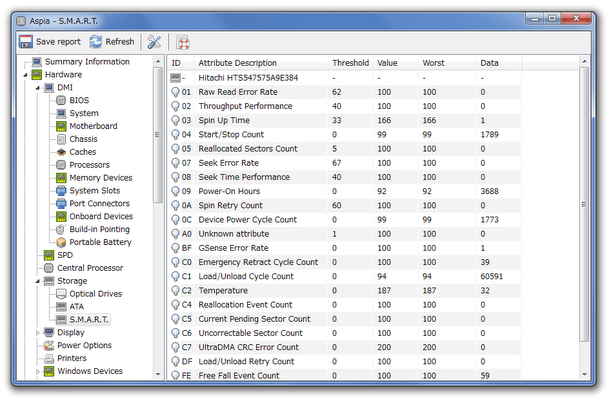
Task: Click the Save report button label
Action: pos(58,42)
